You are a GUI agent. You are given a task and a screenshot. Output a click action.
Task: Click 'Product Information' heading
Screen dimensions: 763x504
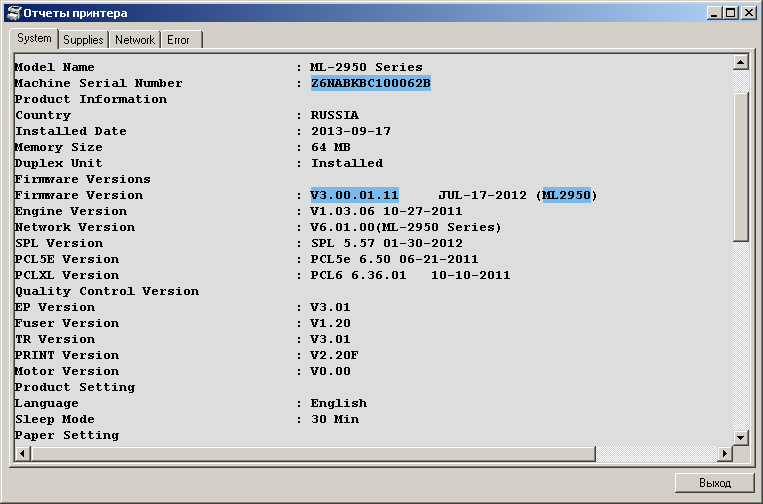(91, 99)
